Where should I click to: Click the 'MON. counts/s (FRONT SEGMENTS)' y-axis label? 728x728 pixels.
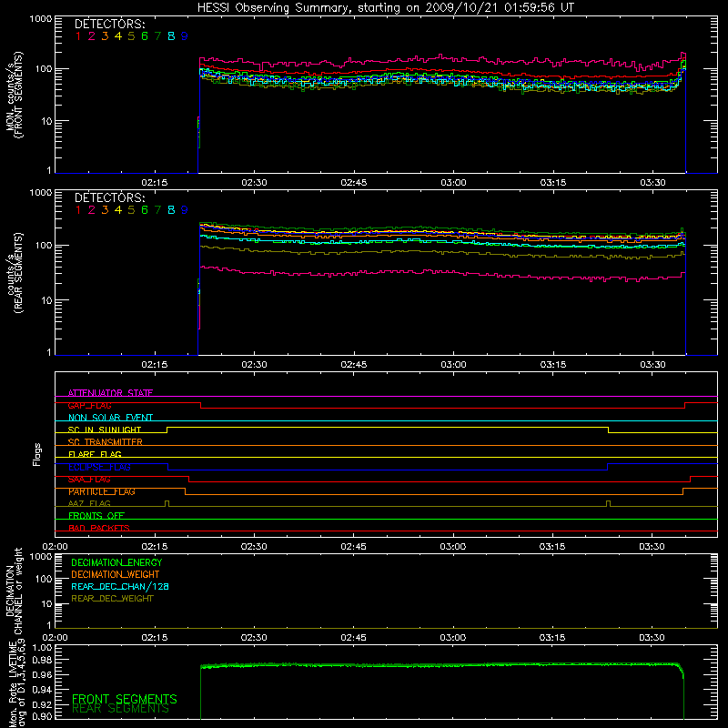point(15,95)
